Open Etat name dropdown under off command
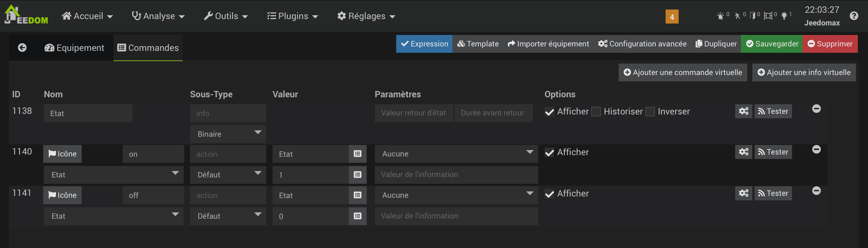The image size is (868, 248). click(113, 216)
